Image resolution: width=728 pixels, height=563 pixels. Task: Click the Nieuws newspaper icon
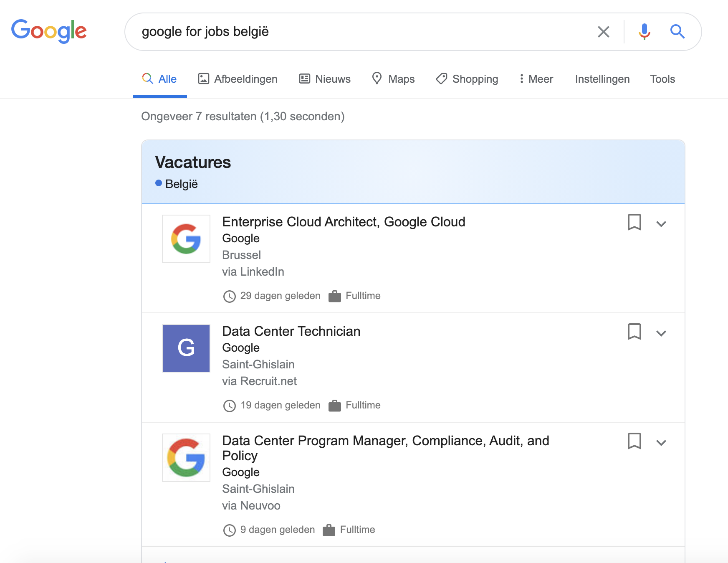tap(305, 79)
